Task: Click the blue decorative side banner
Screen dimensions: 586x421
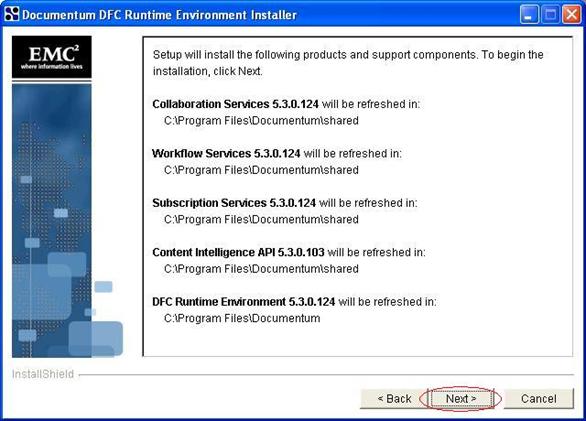Action: (52, 221)
